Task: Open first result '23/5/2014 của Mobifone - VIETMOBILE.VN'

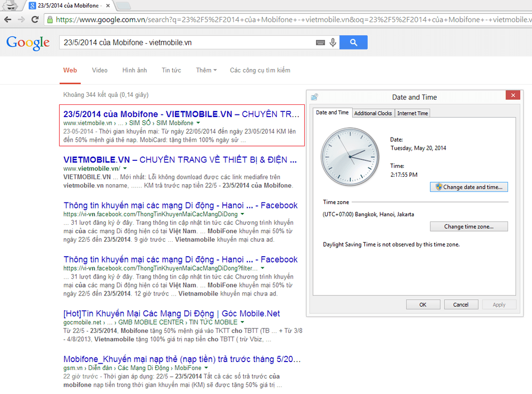Action: click(x=181, y=114)
